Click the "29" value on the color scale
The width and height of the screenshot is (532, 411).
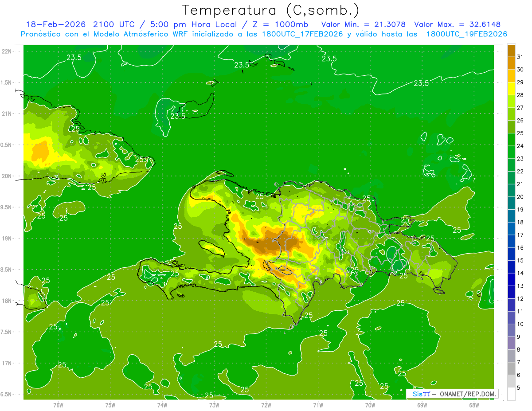click(x=520, y=82)
